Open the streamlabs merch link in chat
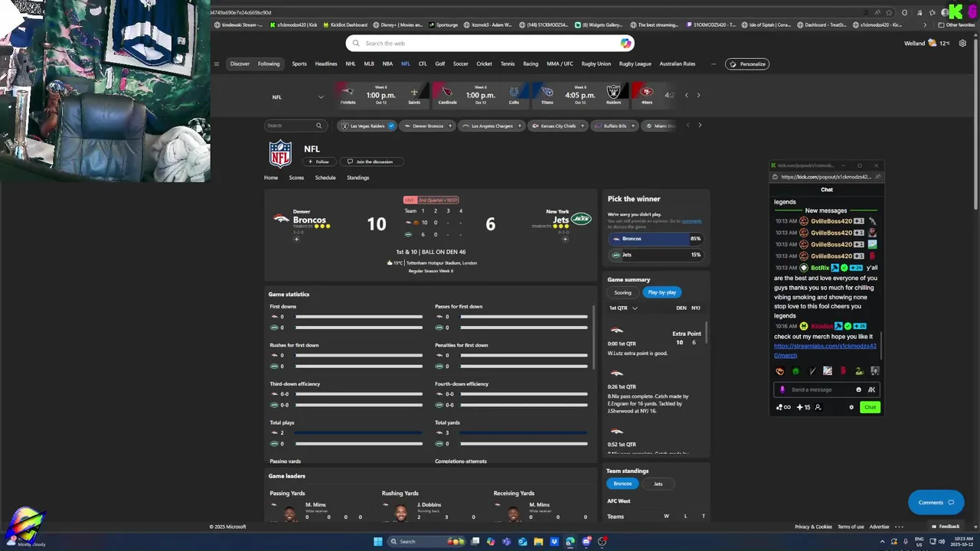Viewport: 980px width, 551px height. (x=825, y=350)
